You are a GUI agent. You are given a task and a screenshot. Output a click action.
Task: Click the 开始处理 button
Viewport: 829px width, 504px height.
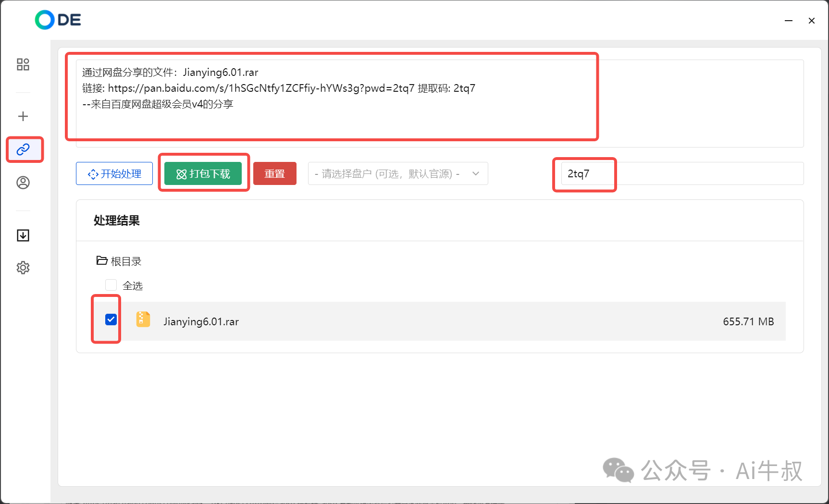[114, 174]
